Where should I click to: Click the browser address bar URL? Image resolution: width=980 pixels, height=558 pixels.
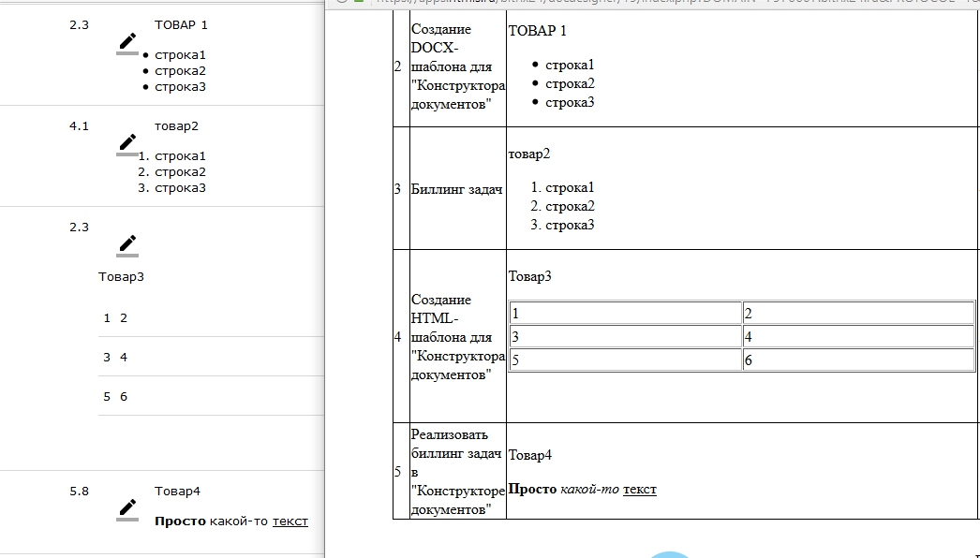(656, 2)
